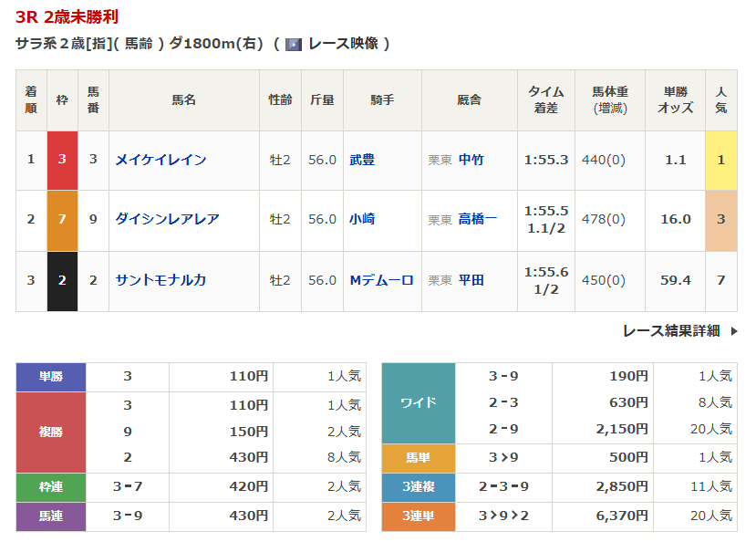Open trainer 中竹 page
This screenshot has width=756, height=542.
471,160
